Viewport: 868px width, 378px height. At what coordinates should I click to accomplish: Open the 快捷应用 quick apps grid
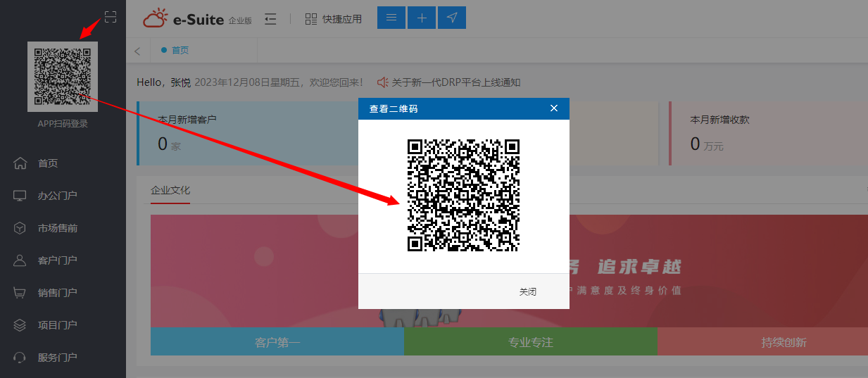tap(333, 19)
